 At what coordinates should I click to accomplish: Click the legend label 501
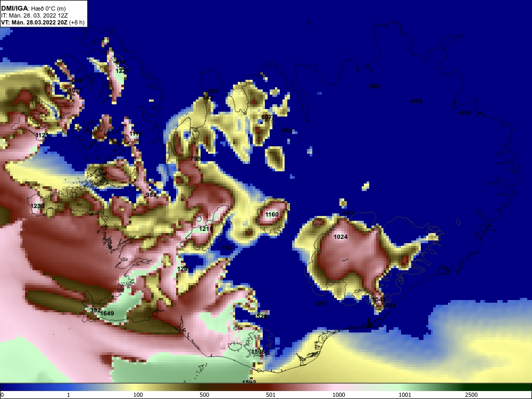(x=271, y=395)
